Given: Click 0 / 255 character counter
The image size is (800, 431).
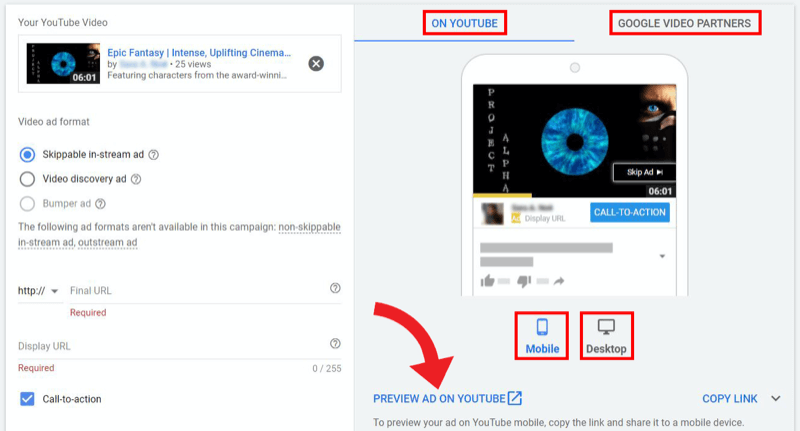Looking at the screenshot, I should (x=327, y=368).
